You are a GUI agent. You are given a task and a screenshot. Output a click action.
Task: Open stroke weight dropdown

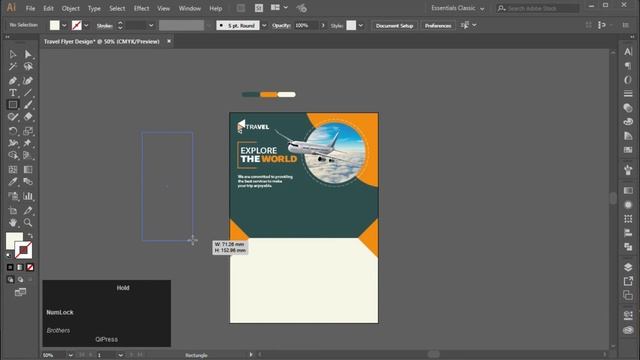coord(151,25)
